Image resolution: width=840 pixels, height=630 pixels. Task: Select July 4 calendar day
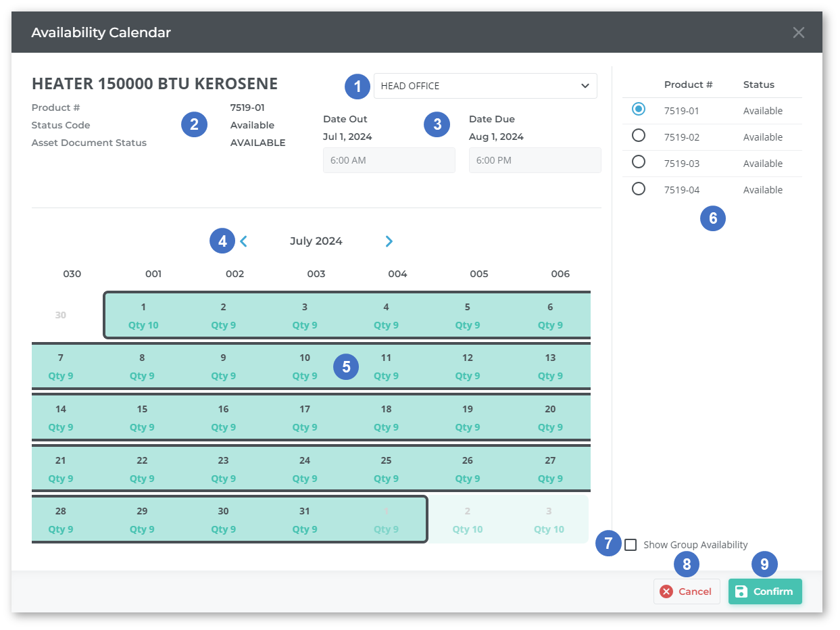pos(386,316)
